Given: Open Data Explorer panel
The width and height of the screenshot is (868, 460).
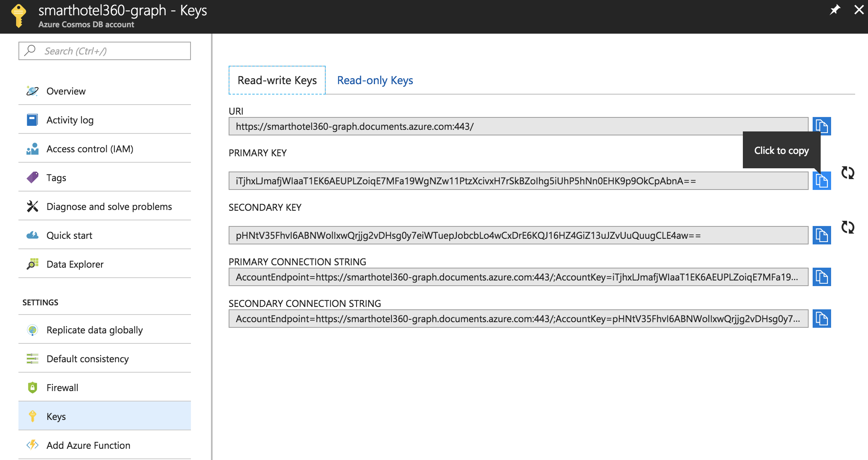Looking at the screenshot, I should tap(75, 264).
